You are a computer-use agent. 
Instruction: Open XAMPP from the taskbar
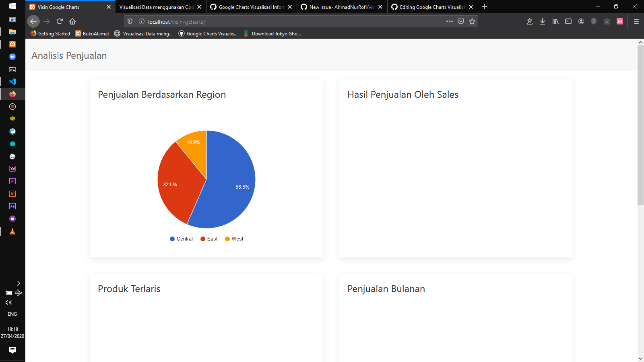(x=12, y=44)
